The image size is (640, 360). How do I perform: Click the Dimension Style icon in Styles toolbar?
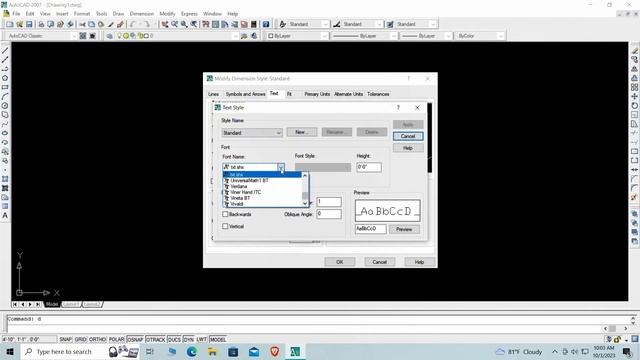click(x=337, y=24)
